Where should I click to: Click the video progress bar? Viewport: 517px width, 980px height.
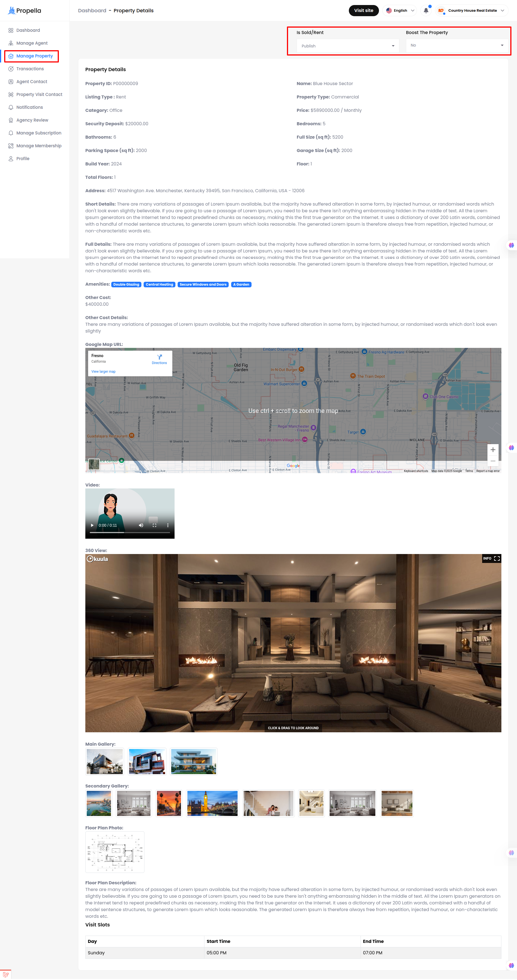click(x=130, y=533)
